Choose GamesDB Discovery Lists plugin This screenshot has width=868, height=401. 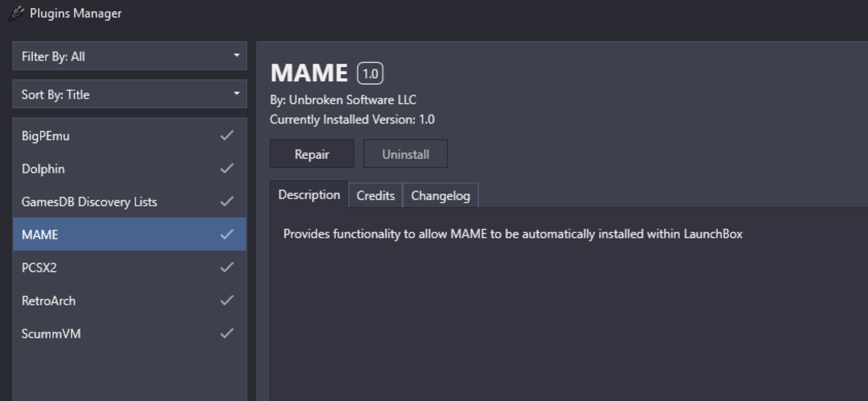pos(130,202)
